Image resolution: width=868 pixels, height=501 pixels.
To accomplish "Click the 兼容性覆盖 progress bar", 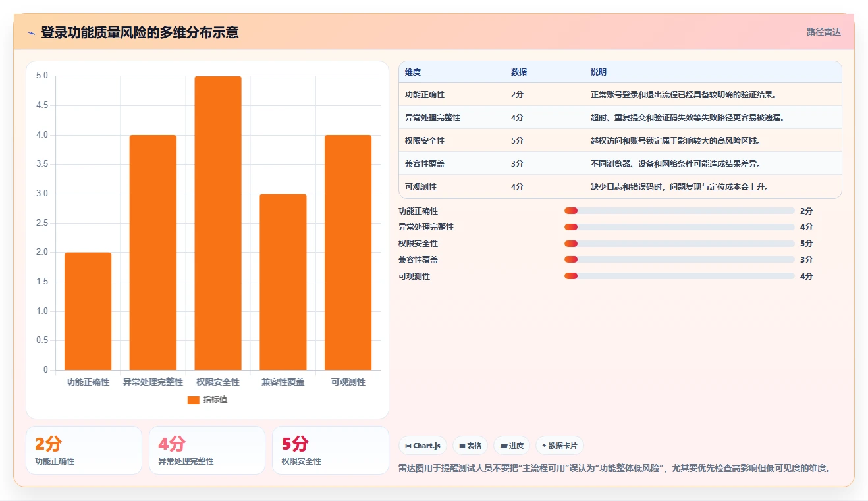I will pyautogui.click(x=679, y=259).
